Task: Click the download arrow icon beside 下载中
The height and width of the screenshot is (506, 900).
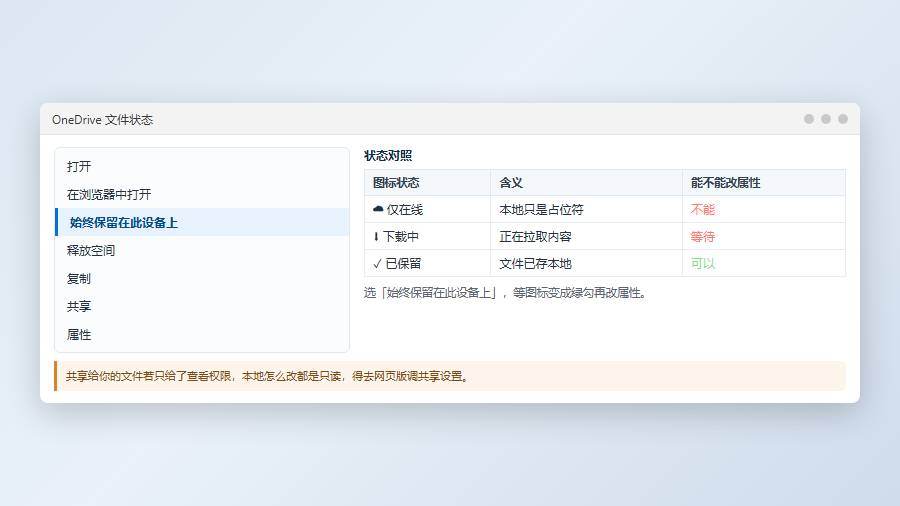Action: (376, 236)
